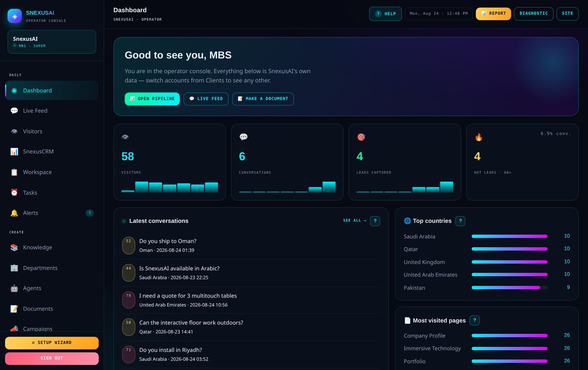Screen dimensions: 588x370
Task: Click the Visitors eye icon in sidebar
Action: pos(14,131)
